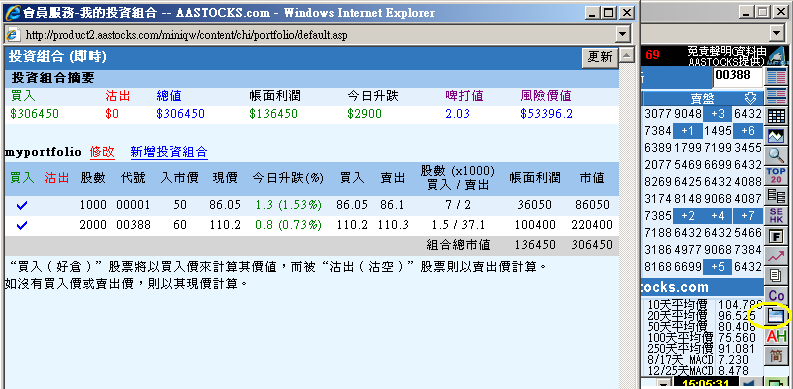Open the dropdown in the right browser window
793x389 pixels.
777,33
